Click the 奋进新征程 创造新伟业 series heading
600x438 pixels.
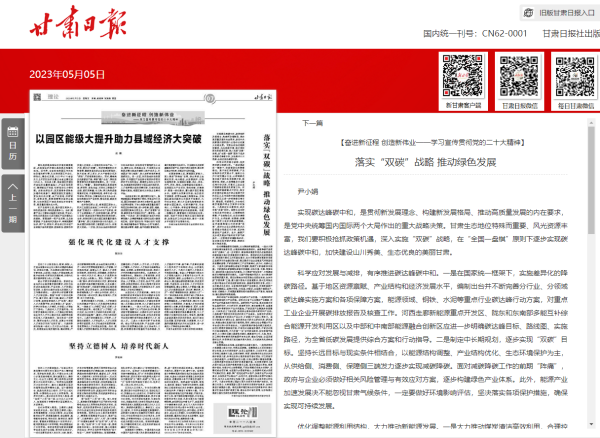pos(432,143)
